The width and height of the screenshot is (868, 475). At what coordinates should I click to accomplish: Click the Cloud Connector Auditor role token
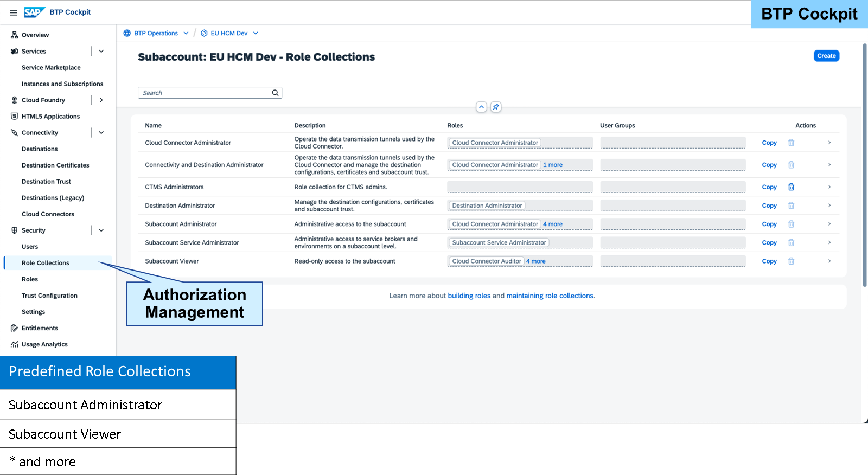coord(487,261)
